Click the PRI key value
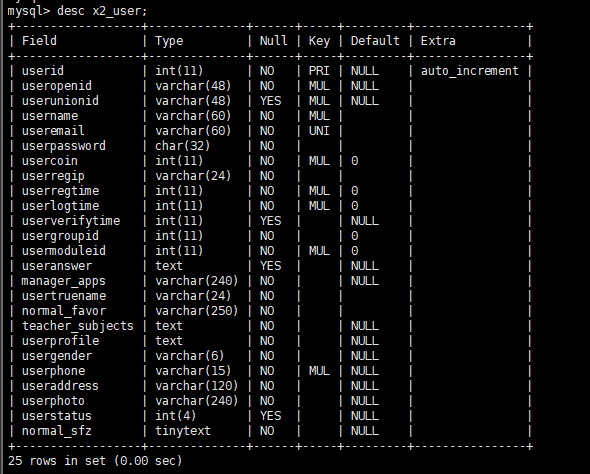 tap(319, 71)
